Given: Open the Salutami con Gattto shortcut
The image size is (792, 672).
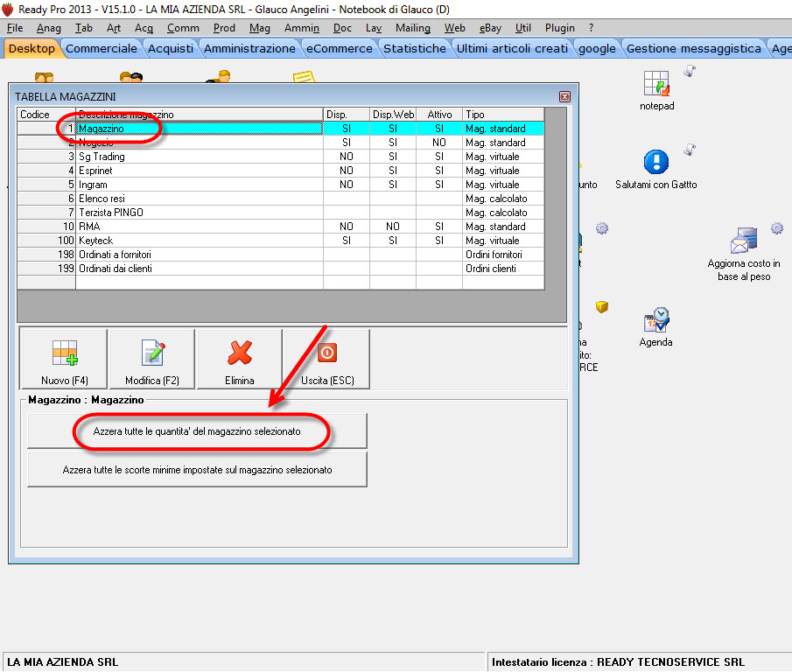Looking at the screenshot, I should pyautogui.click(x=655, y=169).
